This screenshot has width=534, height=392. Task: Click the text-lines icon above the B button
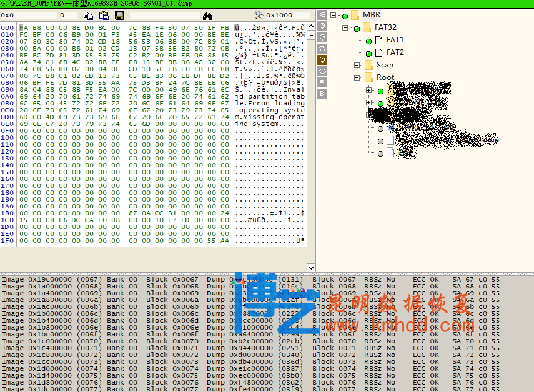coord(322,82)
